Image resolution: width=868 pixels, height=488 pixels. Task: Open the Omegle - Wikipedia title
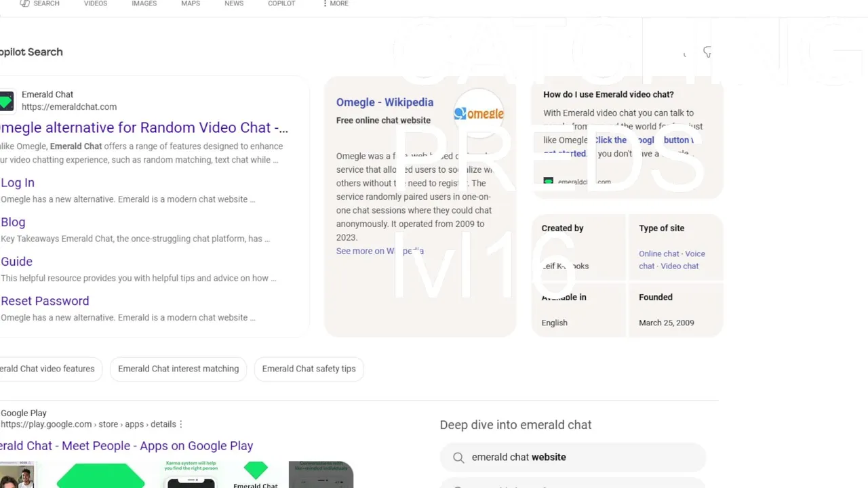pyautogui.click(x=384, y=102)
